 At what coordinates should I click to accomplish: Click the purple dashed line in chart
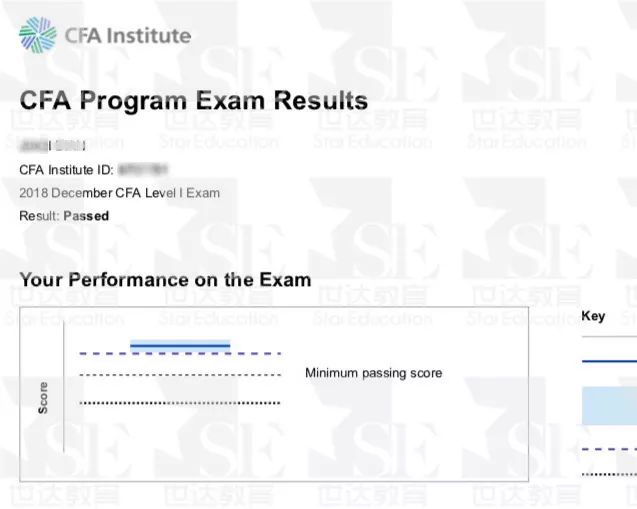180,354
